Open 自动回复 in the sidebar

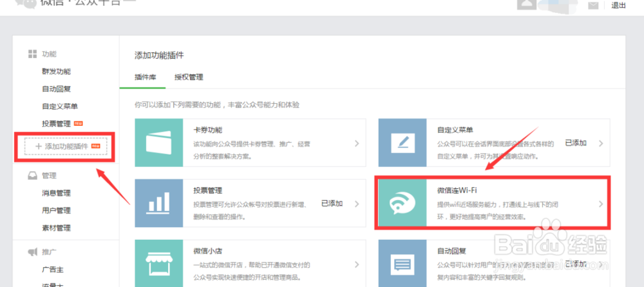tap(56, 89)
